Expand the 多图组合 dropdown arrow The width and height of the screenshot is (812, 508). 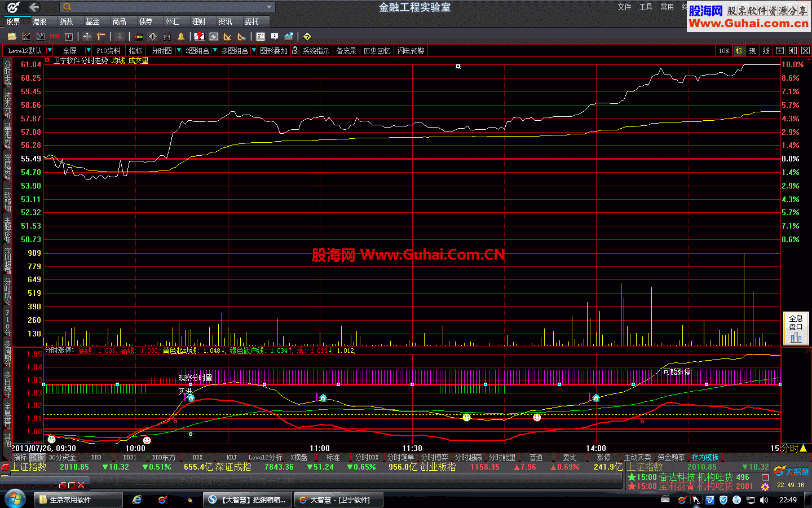point(253,51)
